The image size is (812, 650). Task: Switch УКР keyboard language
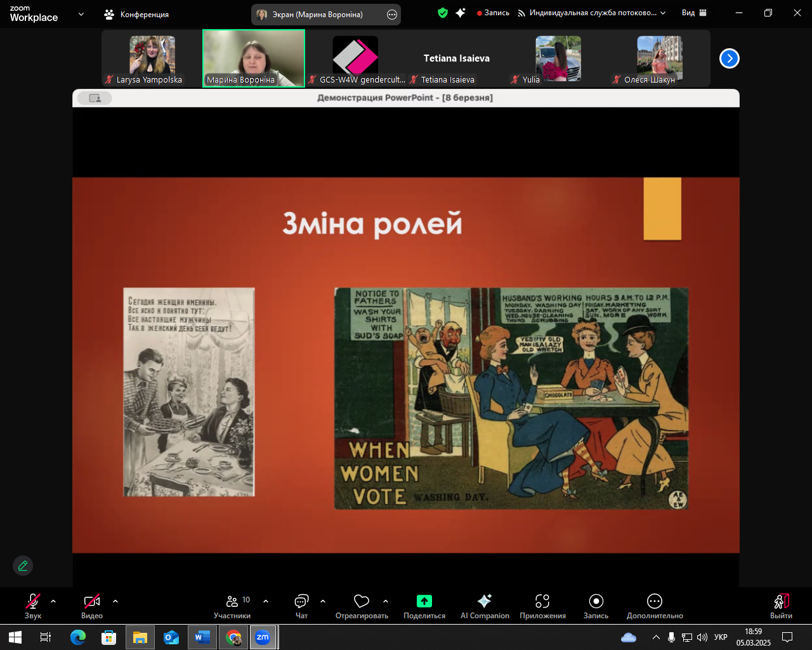[721, 637]
